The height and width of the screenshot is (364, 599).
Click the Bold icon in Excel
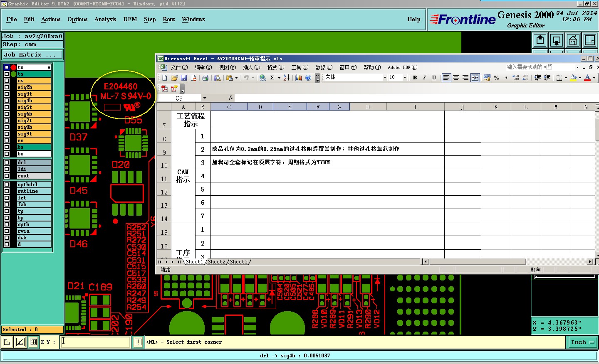pyautogui.click(x=415, y=78)
